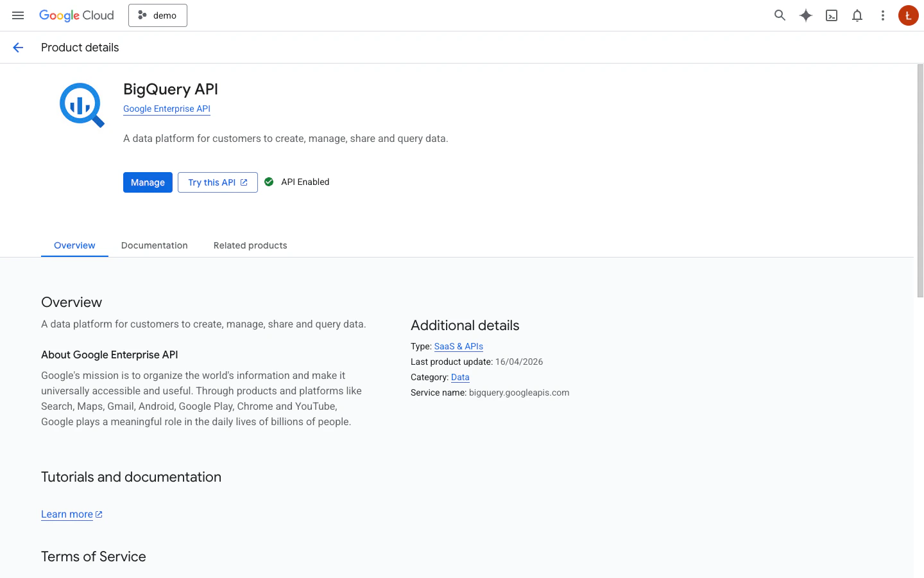Select the Overview tab
Screen dimensions: 924x578
point(74,245)
